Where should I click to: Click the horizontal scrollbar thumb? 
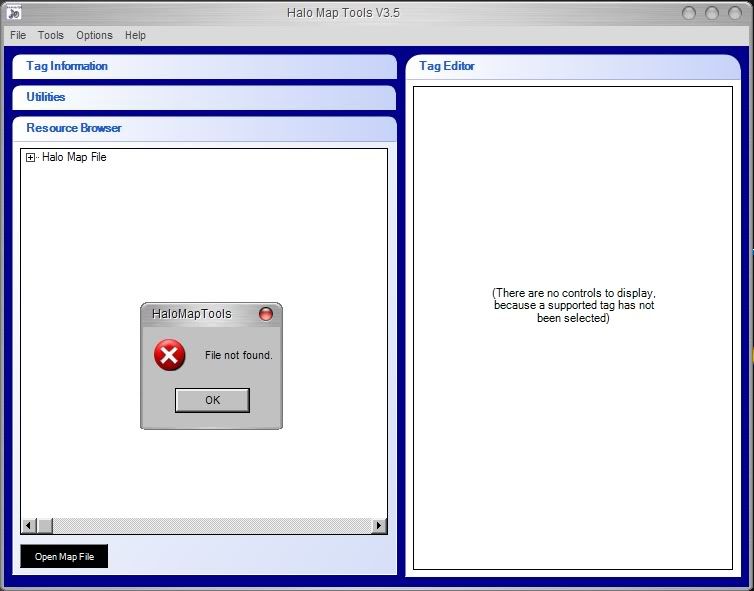(45, 526)
